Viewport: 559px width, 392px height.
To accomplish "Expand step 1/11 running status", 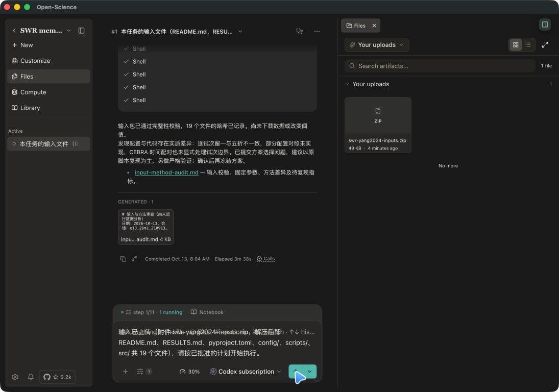I will pos(152,312).
